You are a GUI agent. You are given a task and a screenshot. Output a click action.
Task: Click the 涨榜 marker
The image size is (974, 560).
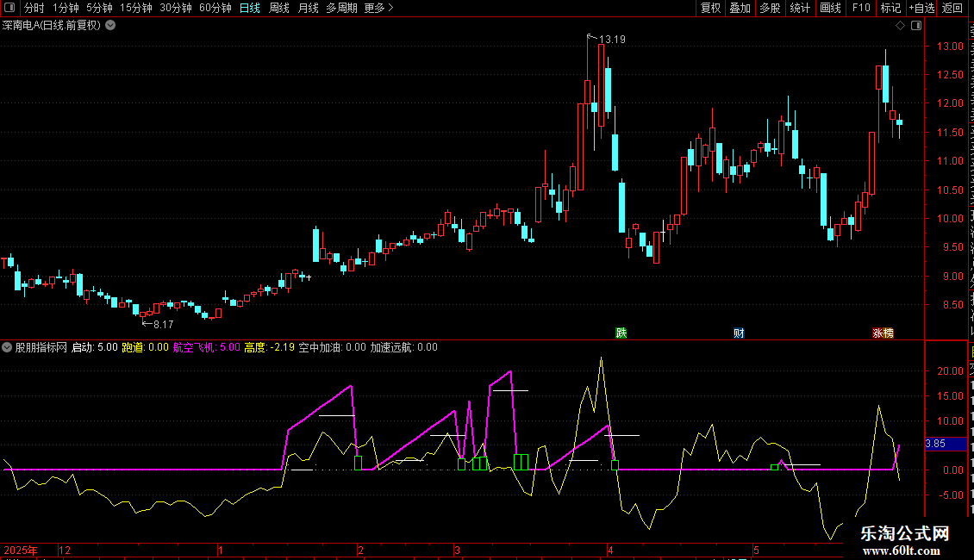883,333
